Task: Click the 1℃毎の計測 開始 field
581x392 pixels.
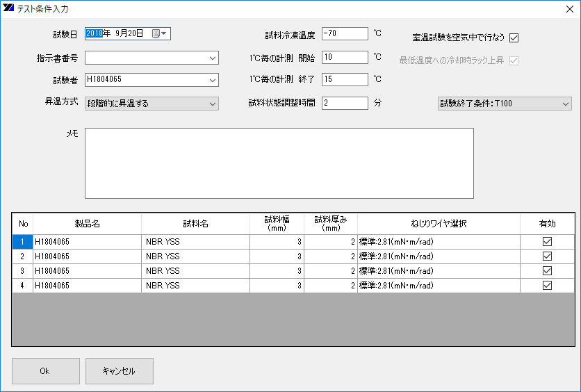Action: 345,57
